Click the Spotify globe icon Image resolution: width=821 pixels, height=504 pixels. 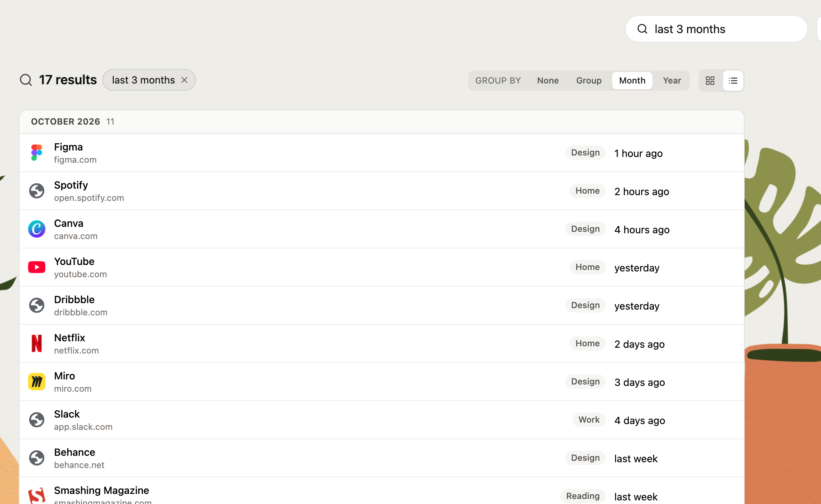click(x=37, y=191)
